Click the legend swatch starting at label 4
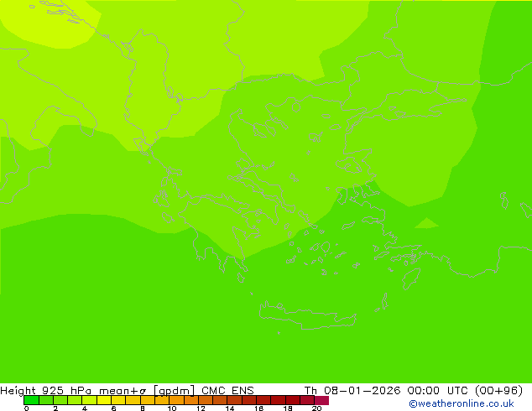 click(89, 400)
